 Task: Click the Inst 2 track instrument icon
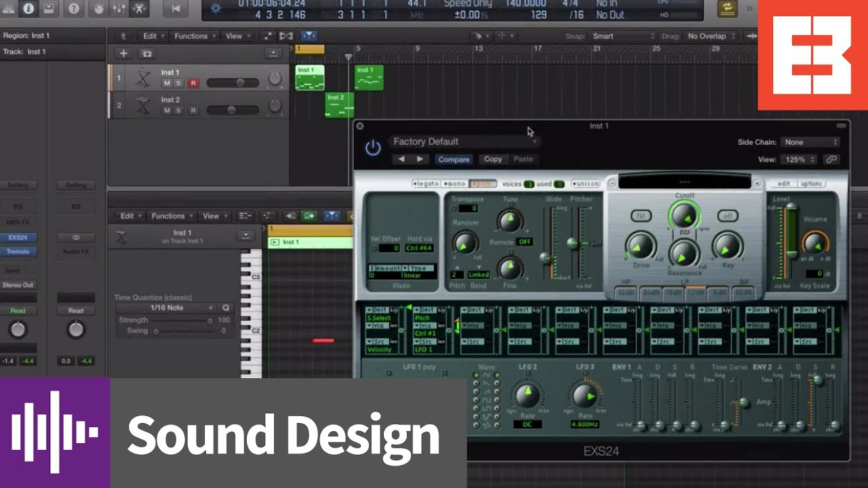point(142,105)
